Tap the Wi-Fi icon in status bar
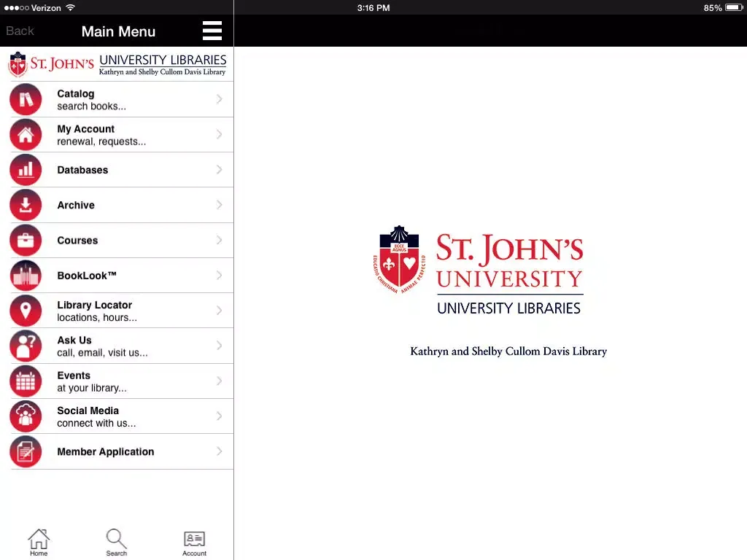 click(71, 7)
